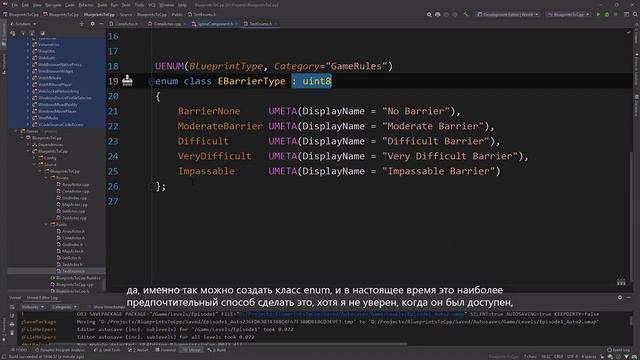The width and height of the screenshot is (640, 360).
Task: Open Solution panel settings gear
Action: [92, 24]
